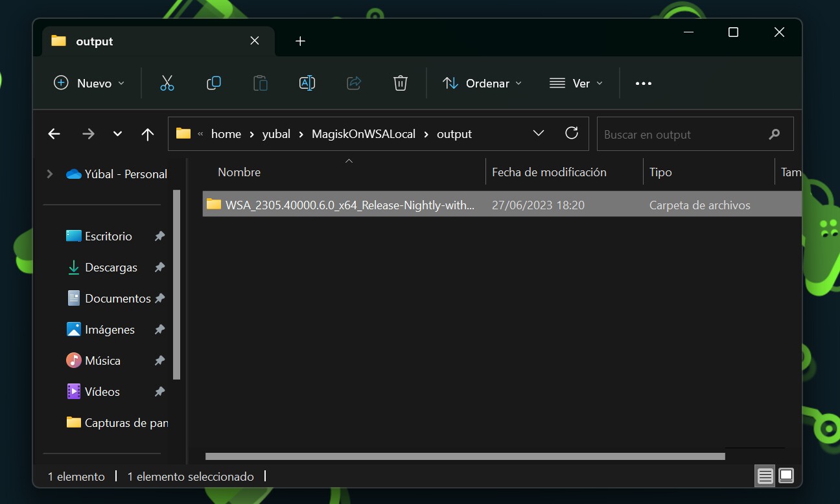Unpin Descargas using its pin icon
Viewport: 840px width, 504px height.
pyautogui.click(x=159, y=268)
